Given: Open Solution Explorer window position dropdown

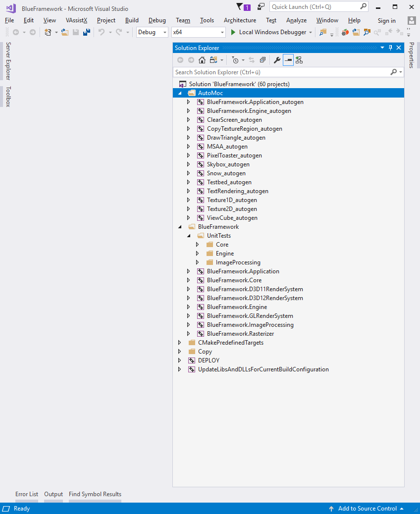Looking at the screenshot, I should 382,48.
